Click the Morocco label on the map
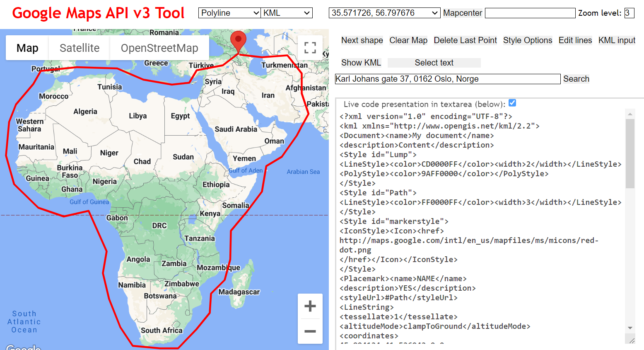Image resolution: width=644 pixels, height=350 pixels. [54, 96]
